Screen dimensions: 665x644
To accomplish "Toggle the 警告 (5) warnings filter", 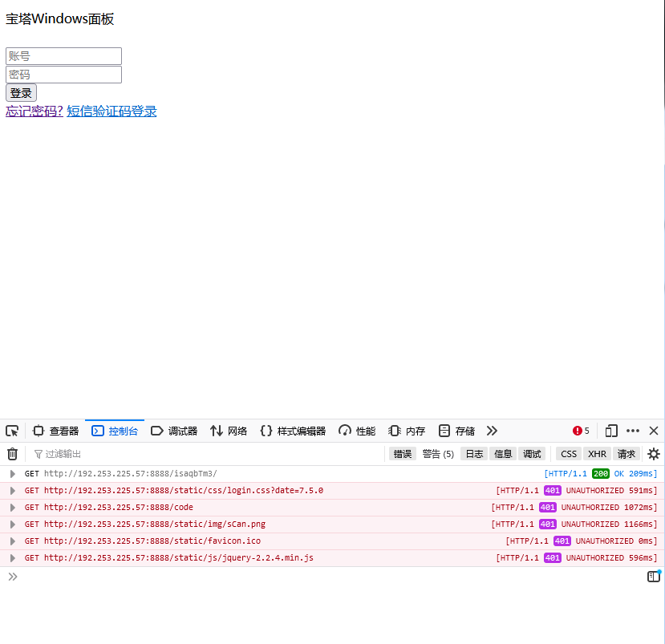I will 438,454.
